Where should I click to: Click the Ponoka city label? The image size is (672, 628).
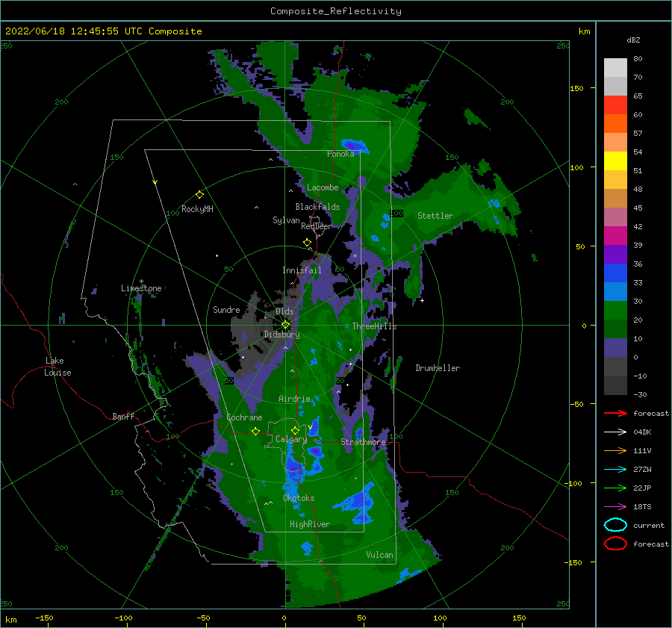pyautogui.click(x=340, y=154)
